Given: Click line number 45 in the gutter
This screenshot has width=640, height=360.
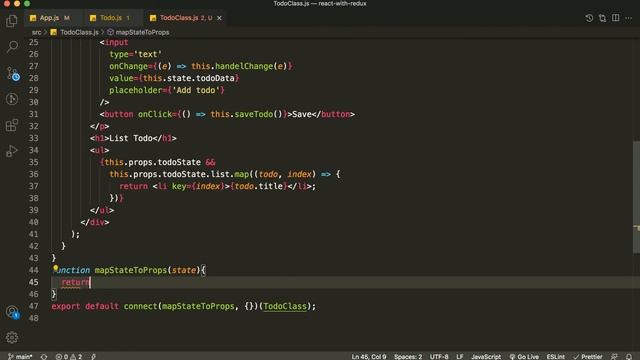Looking at the screenshot, I should [33, 282].
